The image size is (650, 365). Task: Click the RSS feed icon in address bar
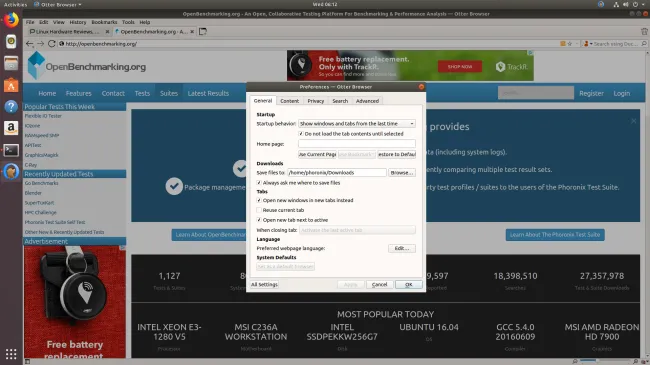(x=563, y=44)
